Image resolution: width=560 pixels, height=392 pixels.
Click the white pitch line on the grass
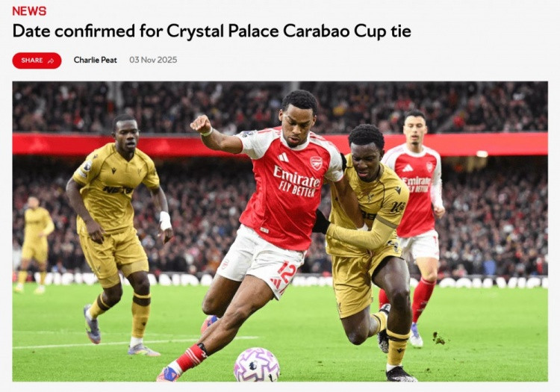tap(134, 342)
